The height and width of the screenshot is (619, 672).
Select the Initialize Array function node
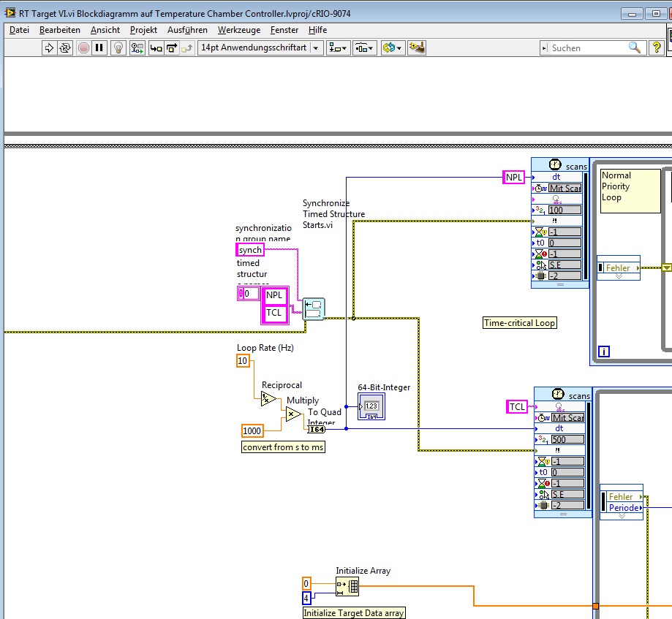[x=347, y=585]
